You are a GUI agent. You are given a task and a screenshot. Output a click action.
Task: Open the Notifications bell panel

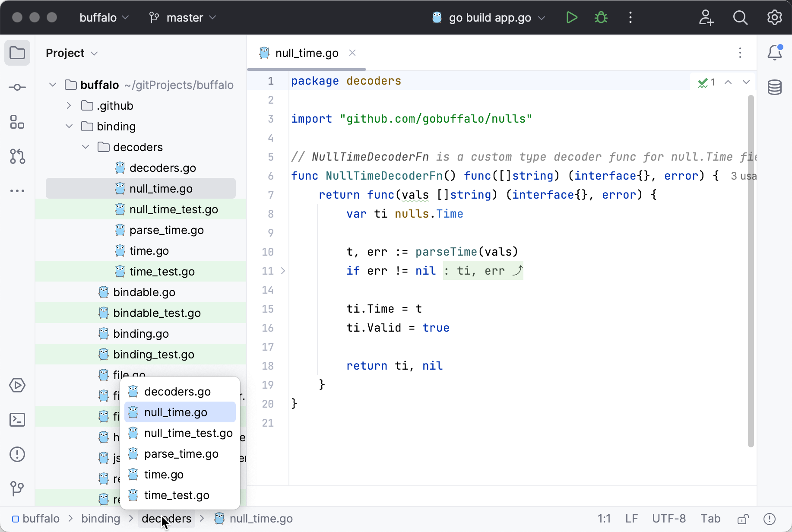point(774,53)
